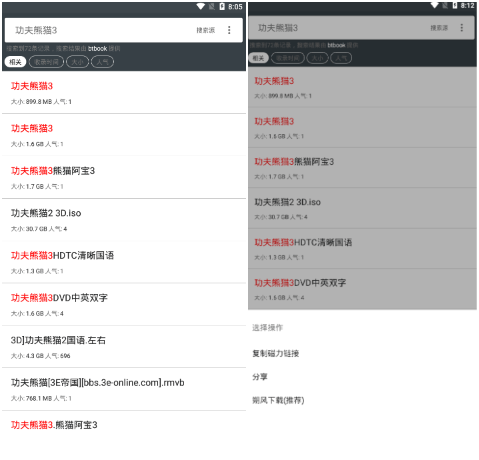The width and height of the screenshot is (479, 460).
Task: Open 功夫熊猫3HDTC清晰国语 result on left screen
Action: 124,262
